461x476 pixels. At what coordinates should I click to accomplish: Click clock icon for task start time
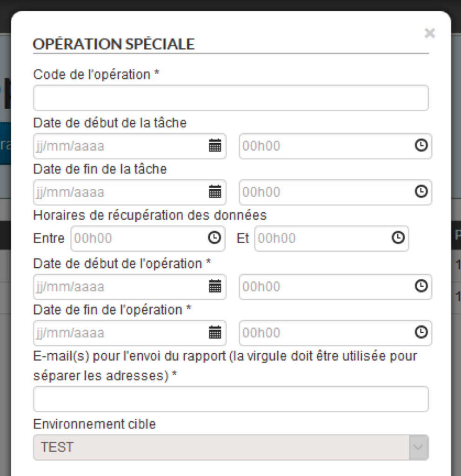point(421,146)
